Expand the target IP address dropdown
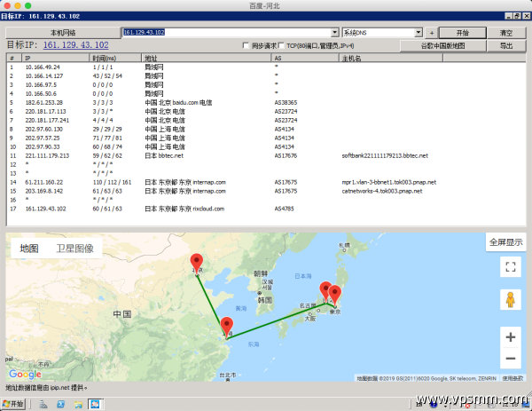This screenshot has width=532, height=411. click(x=335, y=33)
